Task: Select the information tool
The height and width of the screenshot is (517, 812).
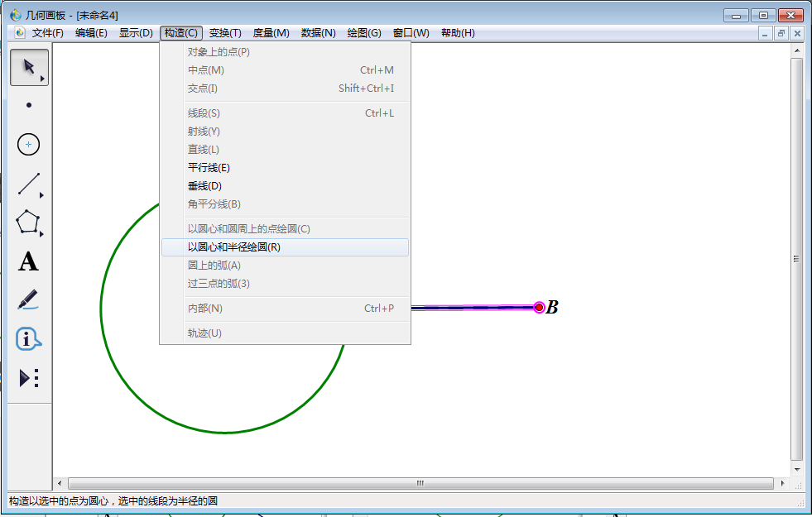Action: coord(27,339)
